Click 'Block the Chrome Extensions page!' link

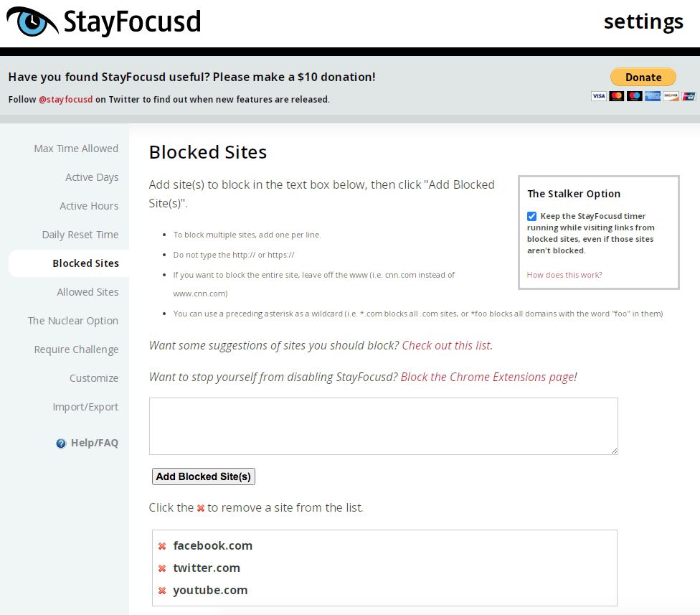coord(489,377)
